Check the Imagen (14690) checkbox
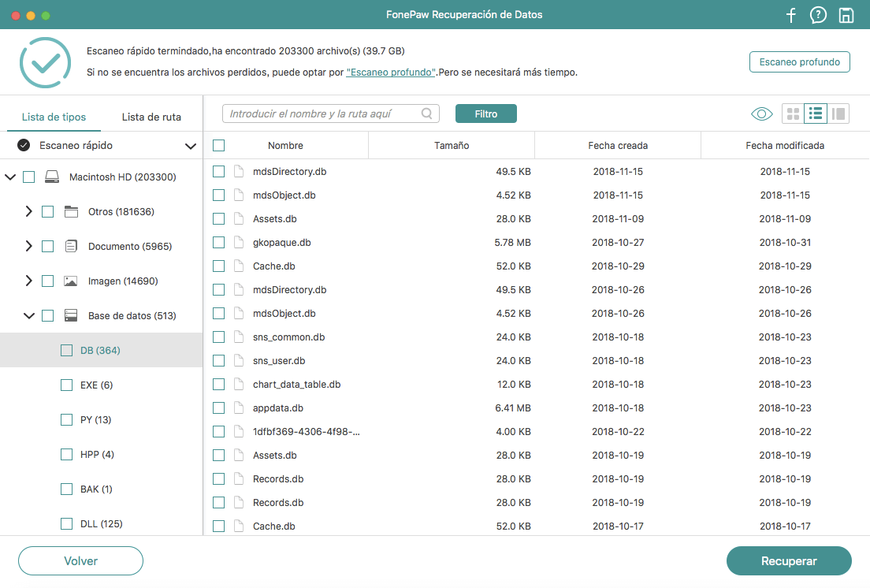Image resolution: width=870 pixels, height=588 pixels. 48,281
